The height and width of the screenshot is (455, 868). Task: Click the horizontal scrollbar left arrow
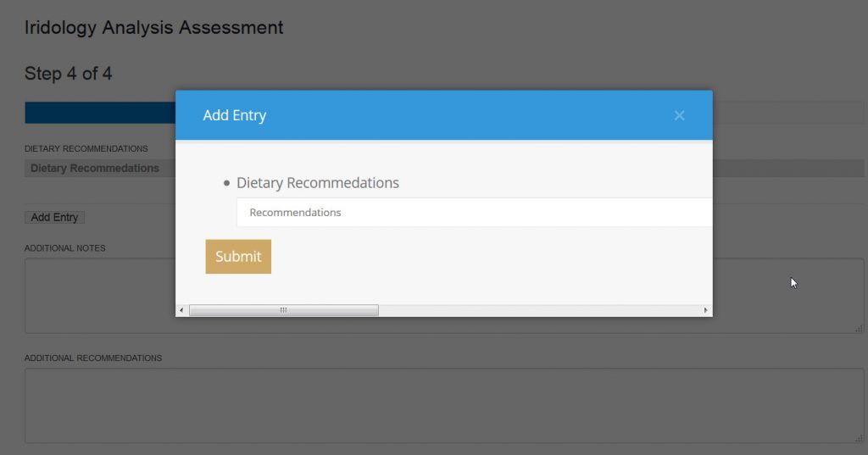pyautogui.click(x=181, y=310)
